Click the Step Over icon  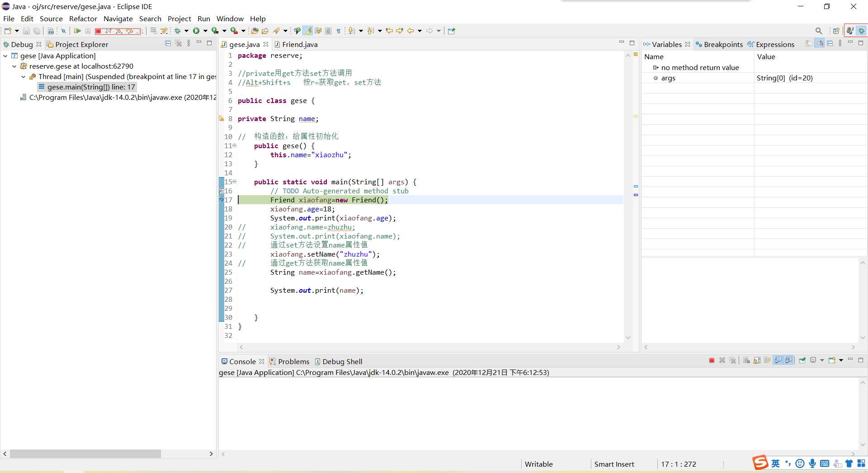130,31
